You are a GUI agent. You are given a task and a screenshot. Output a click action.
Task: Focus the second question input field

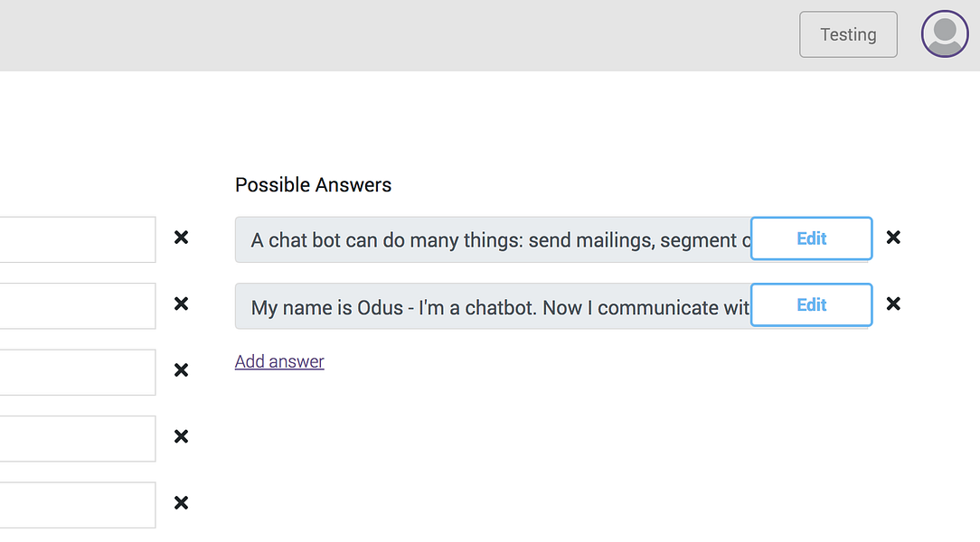pos(78,306)
